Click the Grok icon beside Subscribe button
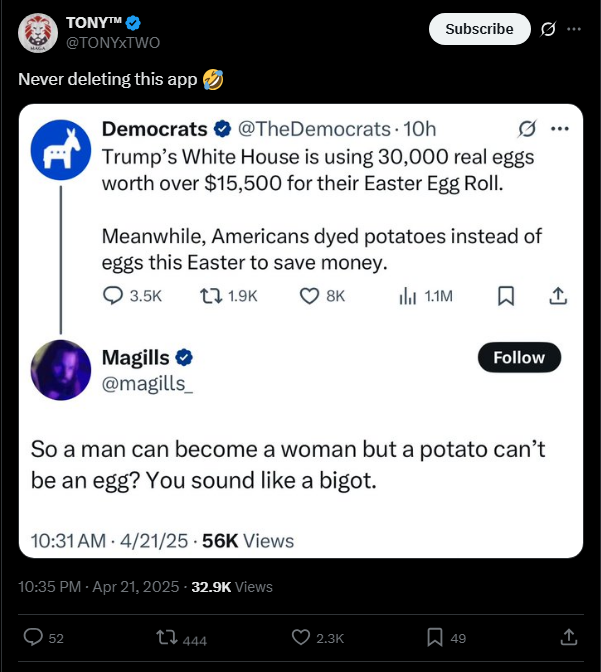 tap(547, 29)
